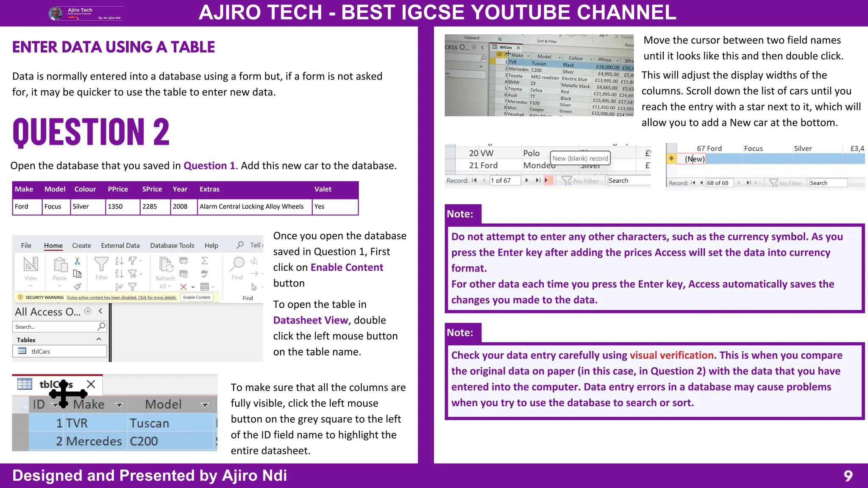Click the security warning details link
This screenshot has width=868, height=488.
tap(122, 297)
